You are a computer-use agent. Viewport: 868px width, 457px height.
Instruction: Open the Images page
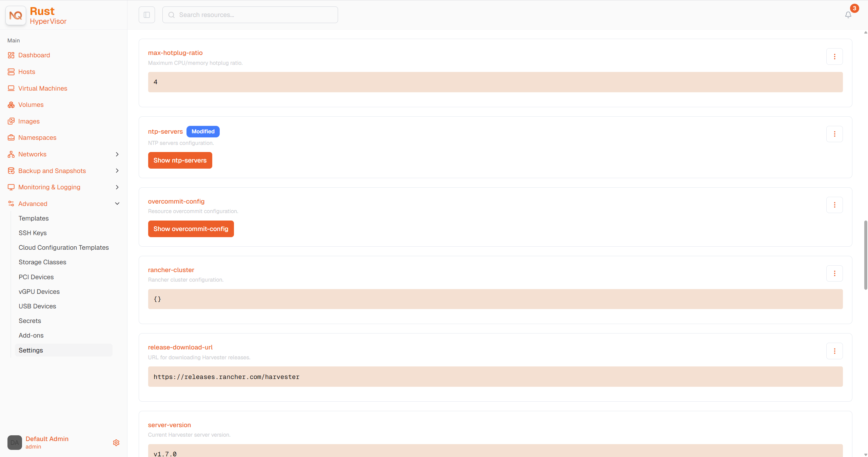29,121
